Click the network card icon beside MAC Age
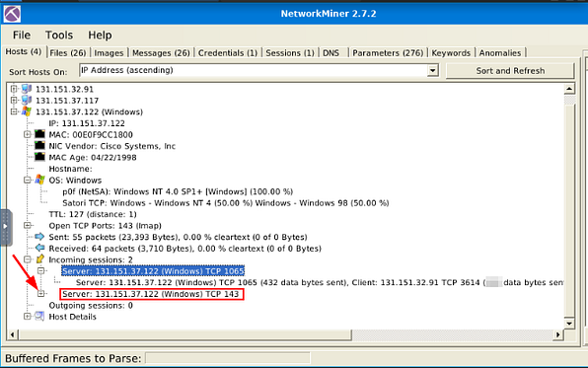Screen dimensions: 588x368 coord(39,157)
